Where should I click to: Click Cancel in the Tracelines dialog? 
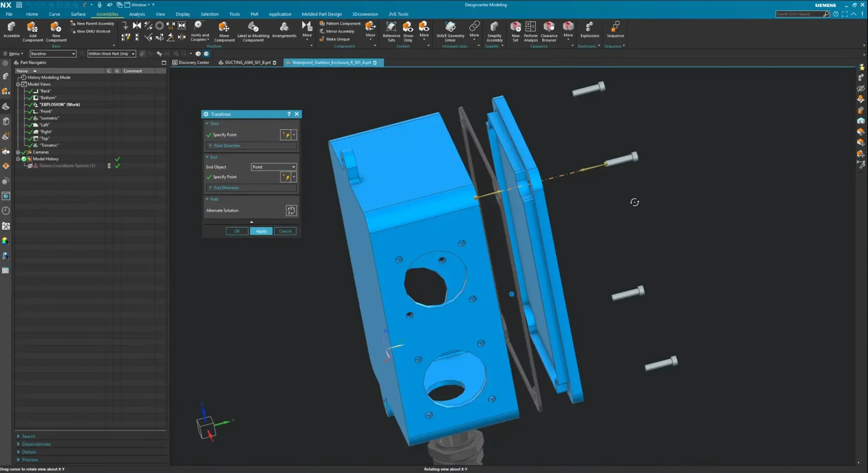(285, 231)
